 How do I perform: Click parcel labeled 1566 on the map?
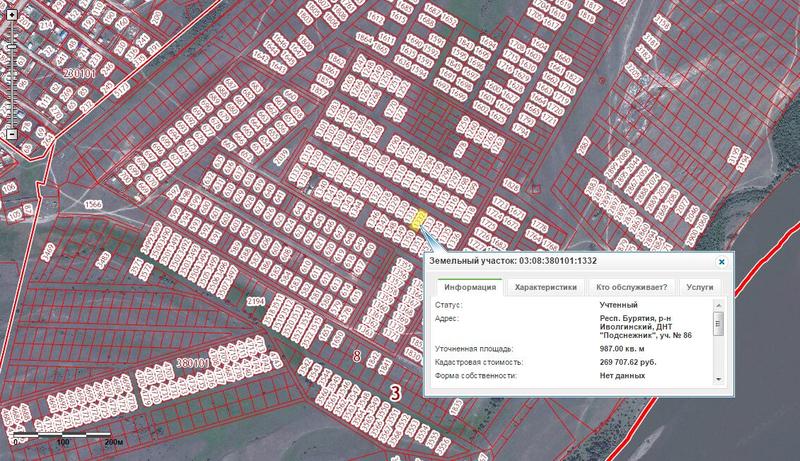[x=94, y=205]
